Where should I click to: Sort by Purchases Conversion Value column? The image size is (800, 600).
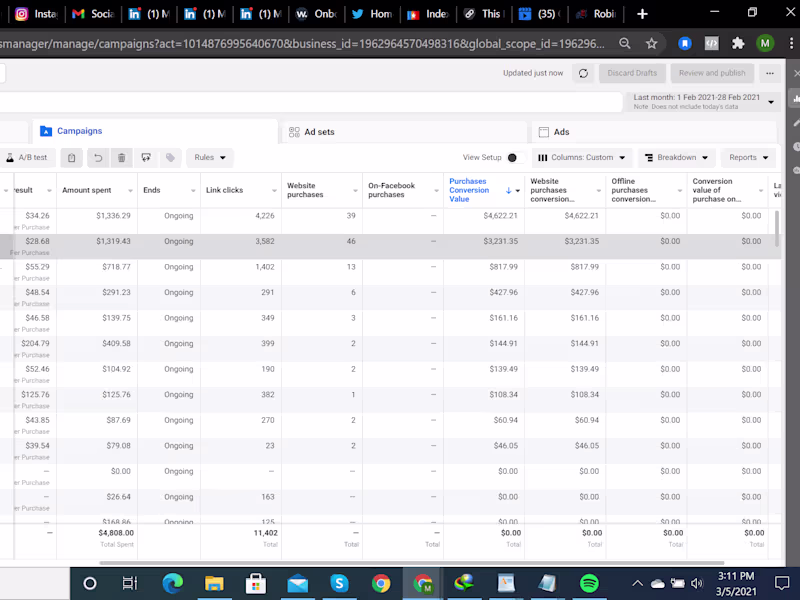click(x=469, y=190)
